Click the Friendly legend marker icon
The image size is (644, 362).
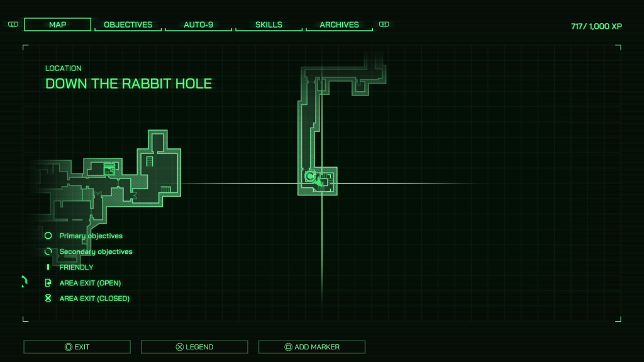pos(48,267)
